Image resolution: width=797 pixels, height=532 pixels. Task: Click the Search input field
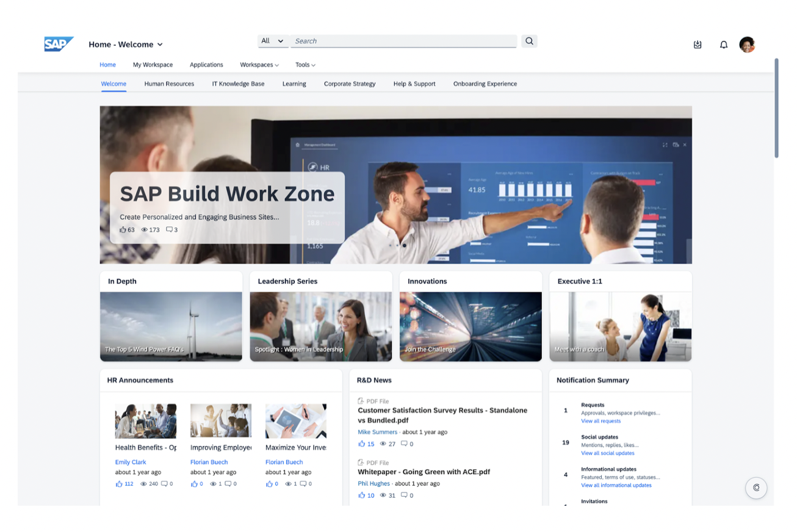(403, 41)
